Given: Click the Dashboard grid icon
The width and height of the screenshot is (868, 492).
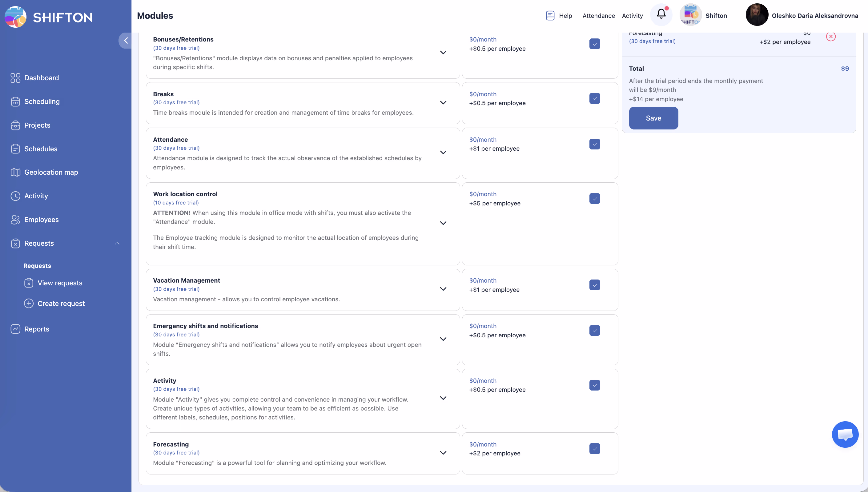Looking at the screenshot, I should pyautogui.click(x=15, y=78).
